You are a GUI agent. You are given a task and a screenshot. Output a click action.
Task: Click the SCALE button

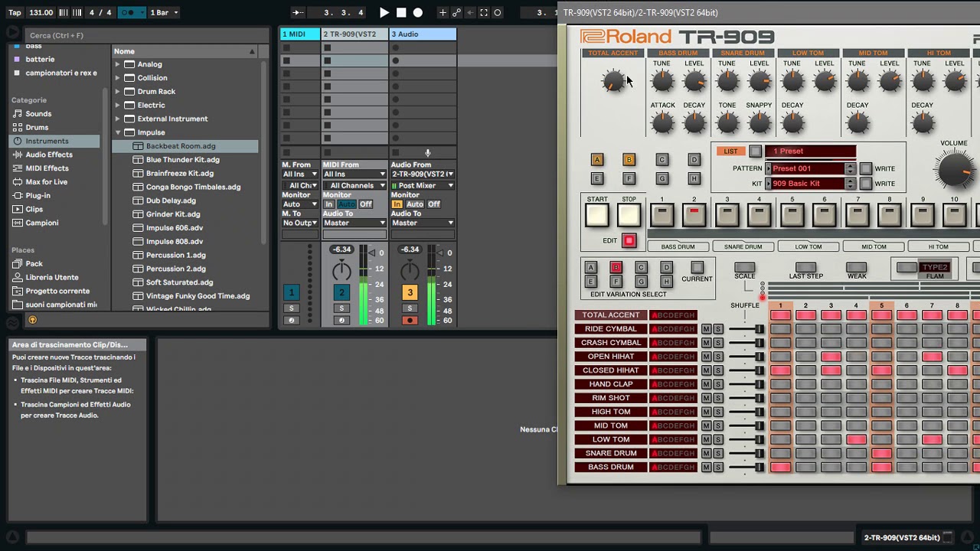coord(744,268)
